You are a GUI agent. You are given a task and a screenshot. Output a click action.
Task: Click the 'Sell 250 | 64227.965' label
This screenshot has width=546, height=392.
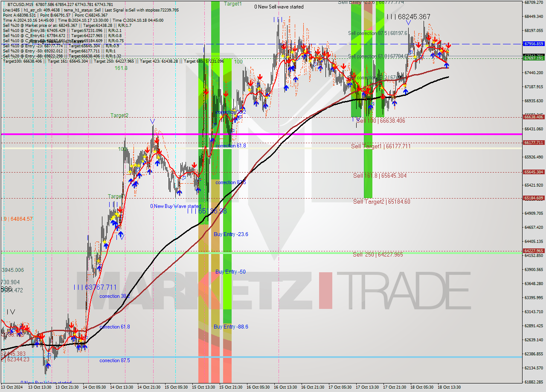click(x=378, y=254)
